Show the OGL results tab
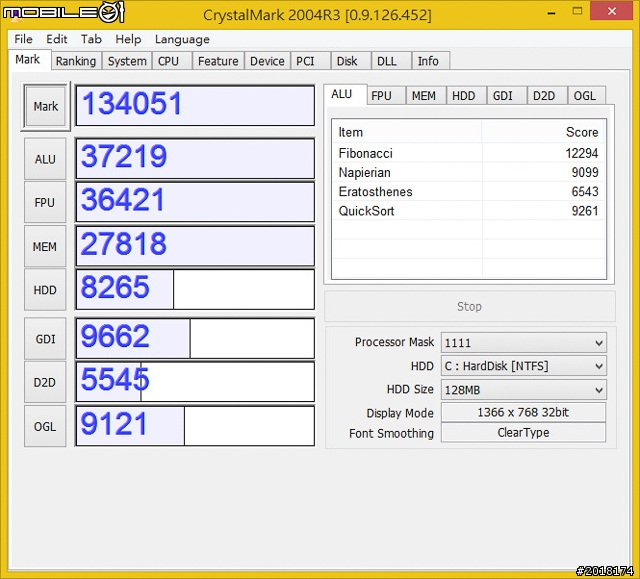640x579 pixels. [x=585, y=96]
